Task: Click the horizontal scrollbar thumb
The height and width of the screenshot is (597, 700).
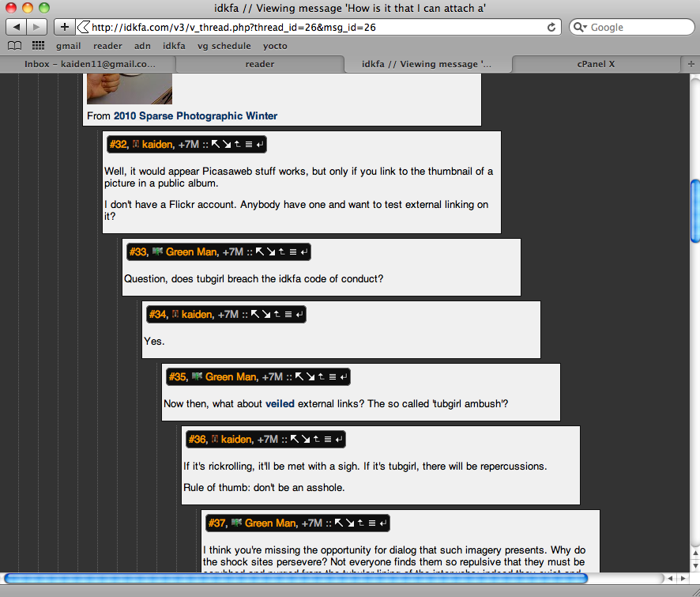Action: pyautogui.click(x=295, y=578)
